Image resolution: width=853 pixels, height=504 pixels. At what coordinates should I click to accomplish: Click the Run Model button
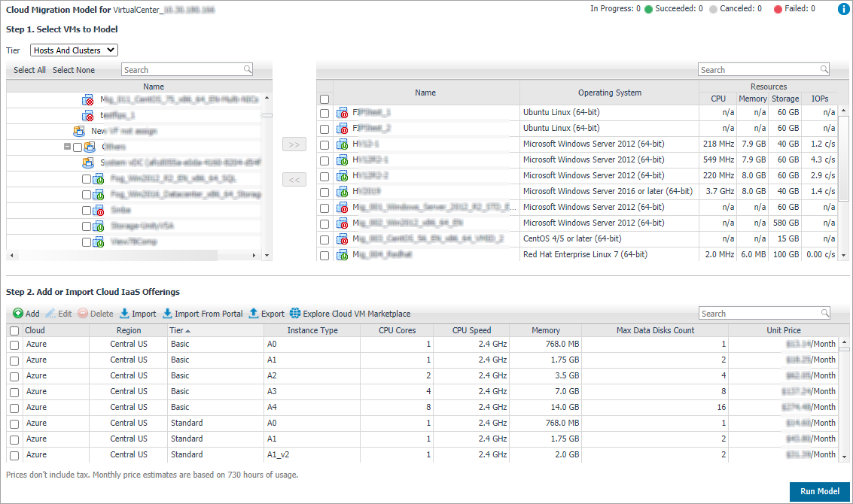tap(819, 491)
